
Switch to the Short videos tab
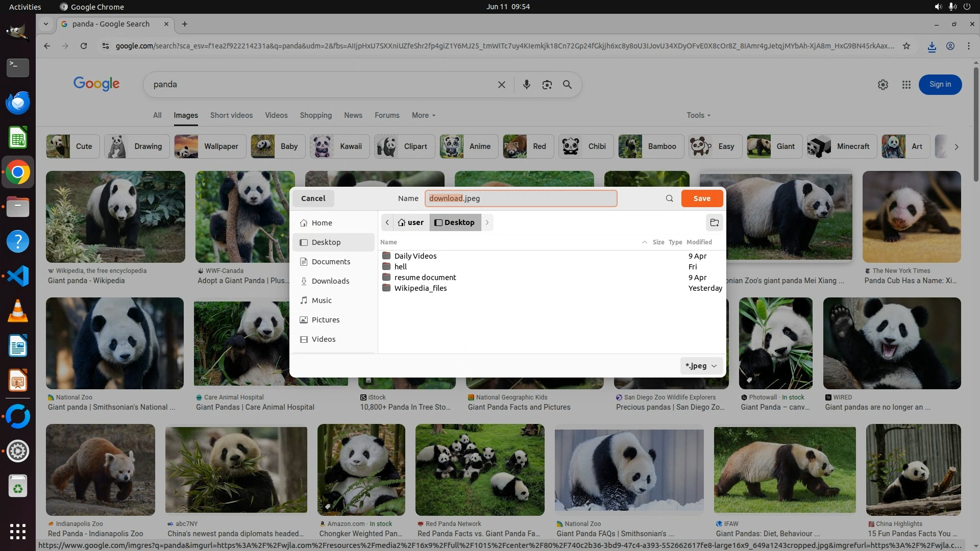pos(231,115)
